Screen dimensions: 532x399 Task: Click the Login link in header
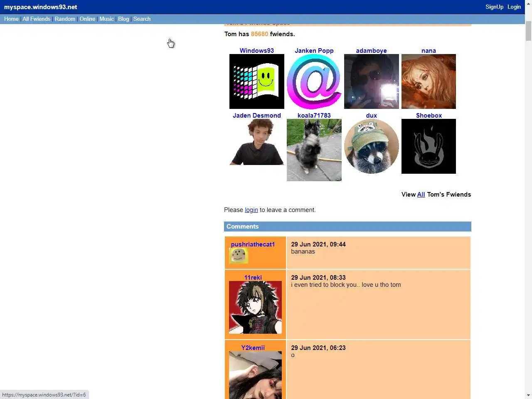[514, 7]
